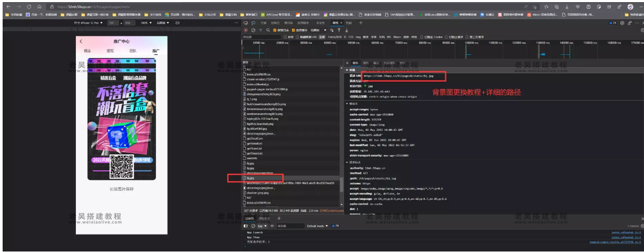The image size is (644, 252).
Task: Open the 100% zoom dropdown
Action: tap(145, 23)
